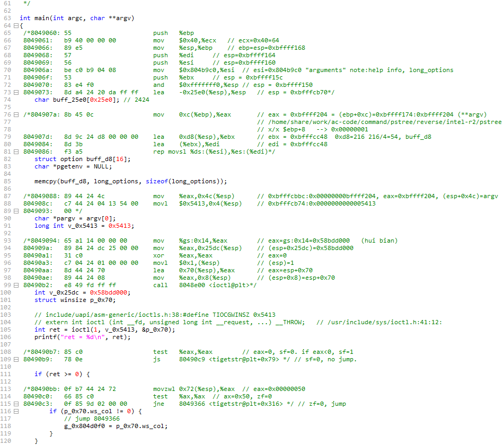Click 'xor' instruction on line 95
This screenshot has height=445, width=504.
pyautogui.click(x=158, y=256)
